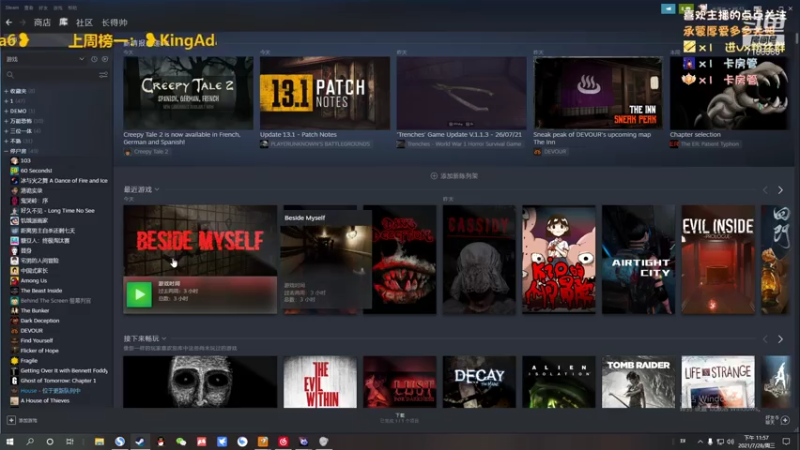This screenshot has width=800, height=450.
Task: Expand the 万能恐怖 category
Action: tap(6, 121)
